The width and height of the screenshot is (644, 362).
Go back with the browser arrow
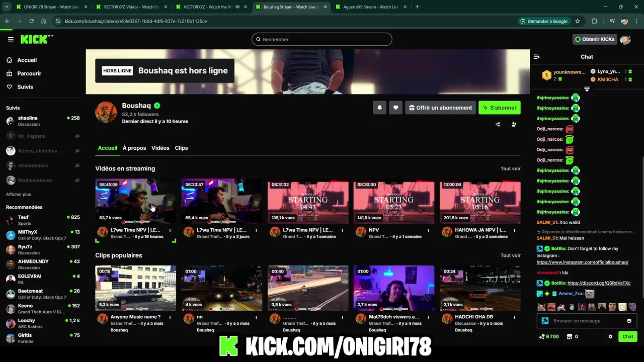coord(7,21)
